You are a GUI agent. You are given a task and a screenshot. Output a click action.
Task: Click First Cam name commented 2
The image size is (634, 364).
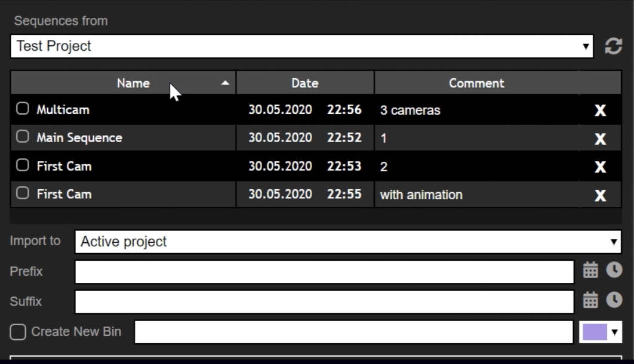pos(64,166)
